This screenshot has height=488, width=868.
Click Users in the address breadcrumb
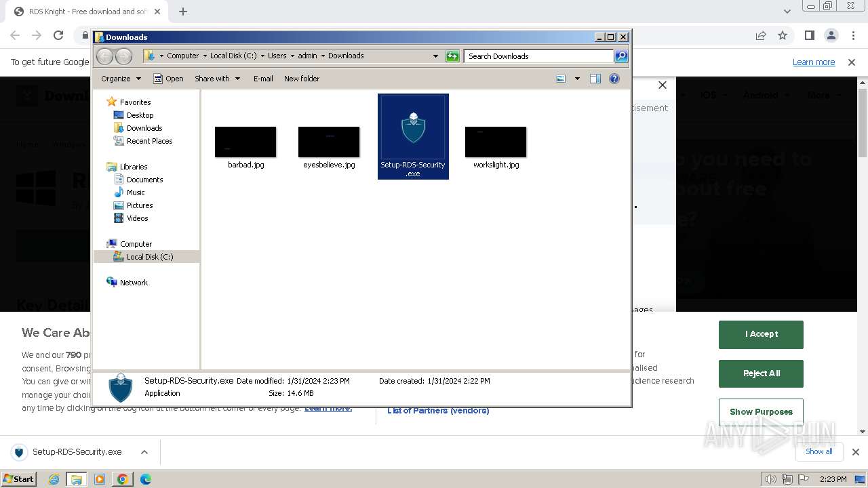pyautogui.click(x=277, y=56)
